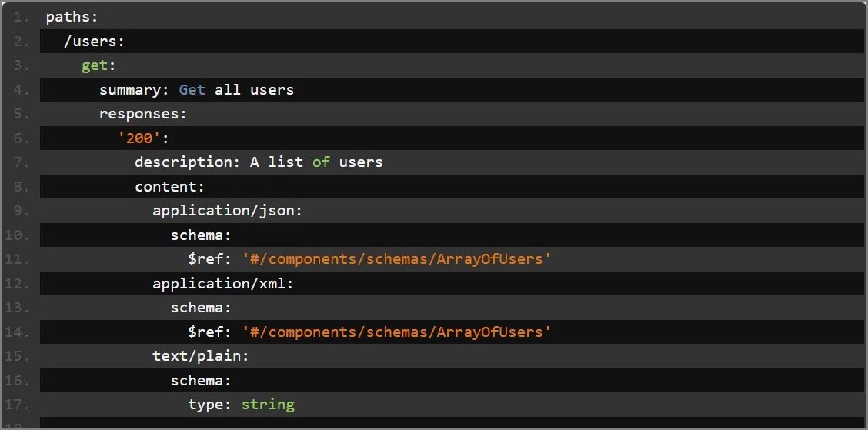Viewport: 868px width, 430px height.
Task: Click the "schema:" key on line 10
Action: (201, 235)
